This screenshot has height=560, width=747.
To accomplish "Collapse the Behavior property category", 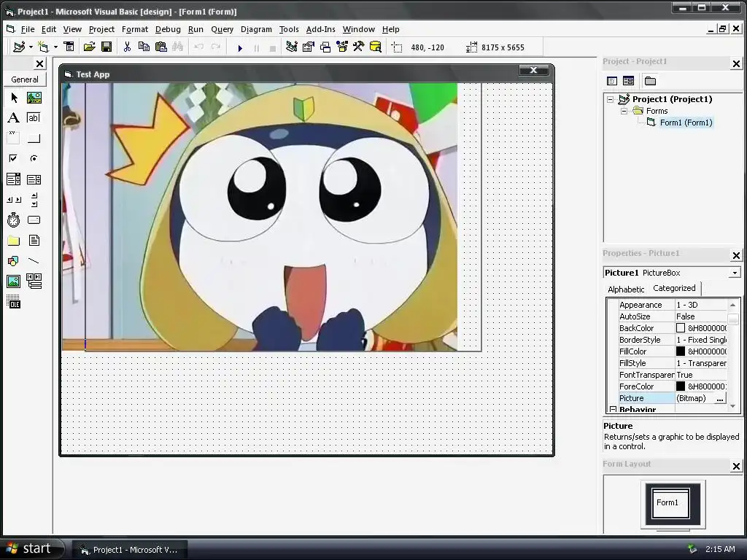I will 613,410.
